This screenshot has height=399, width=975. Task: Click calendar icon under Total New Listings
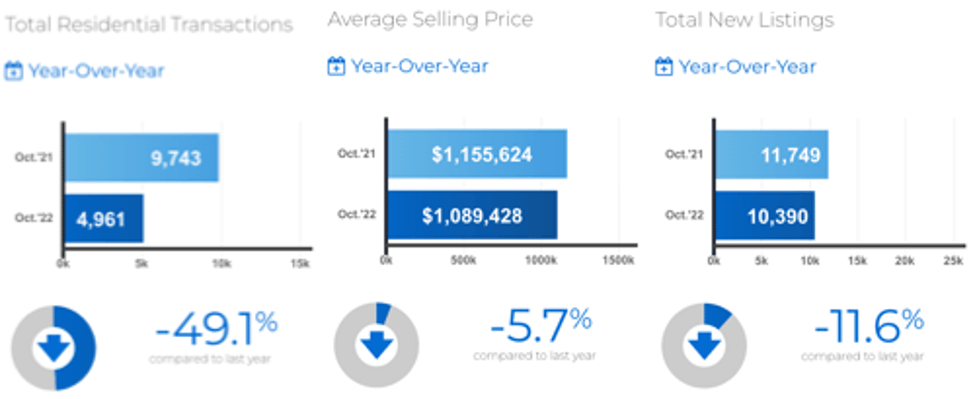[x=664, y=66]
